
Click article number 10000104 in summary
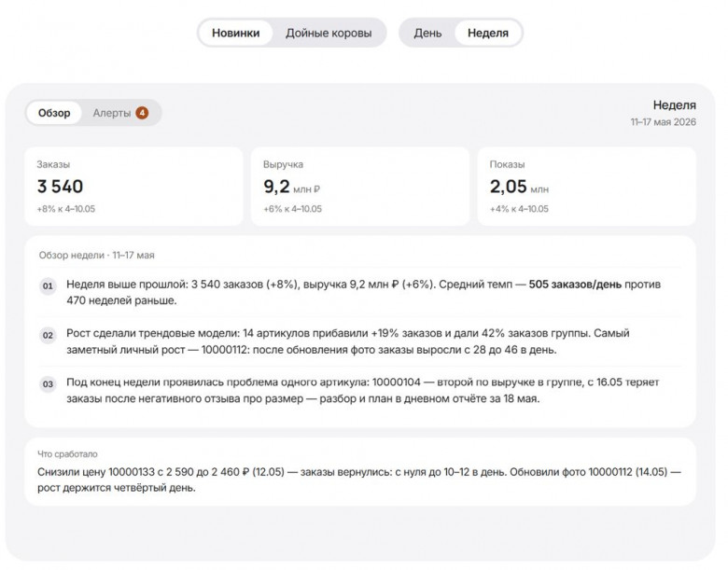[397, 382]
